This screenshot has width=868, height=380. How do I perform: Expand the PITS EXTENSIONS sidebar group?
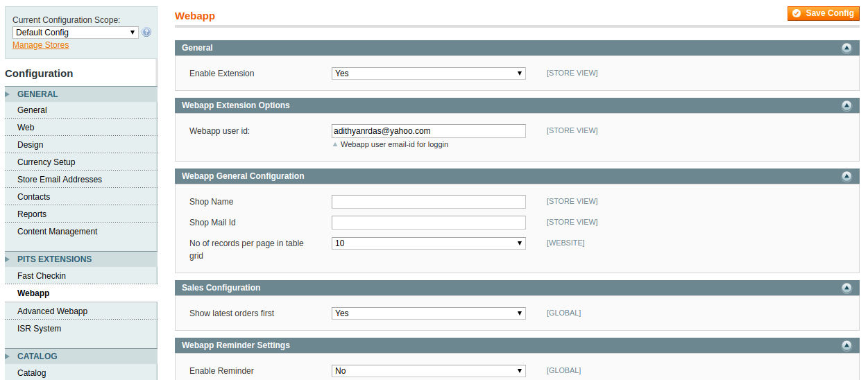(x=54, y=259)
